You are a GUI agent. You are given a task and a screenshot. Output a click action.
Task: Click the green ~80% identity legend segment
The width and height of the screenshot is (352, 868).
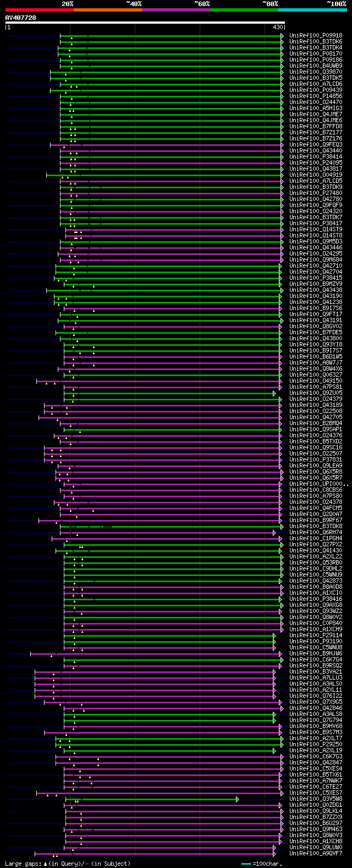(244, 9)
